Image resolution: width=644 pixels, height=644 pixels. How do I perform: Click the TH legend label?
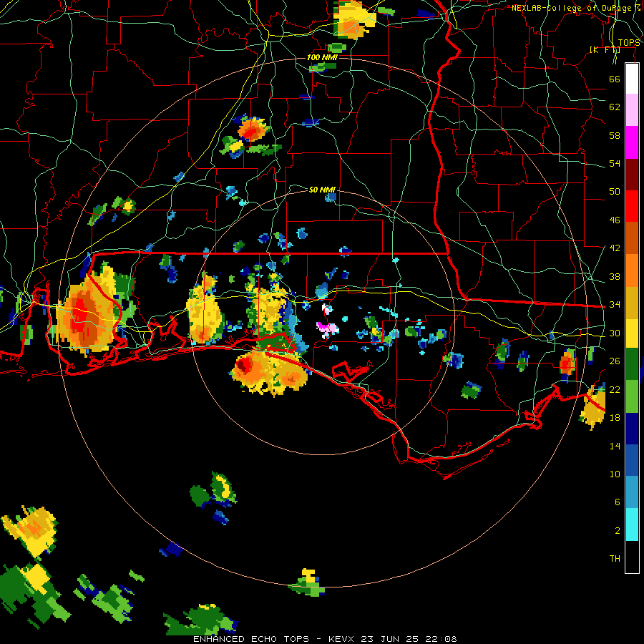[x=615, y=559]
